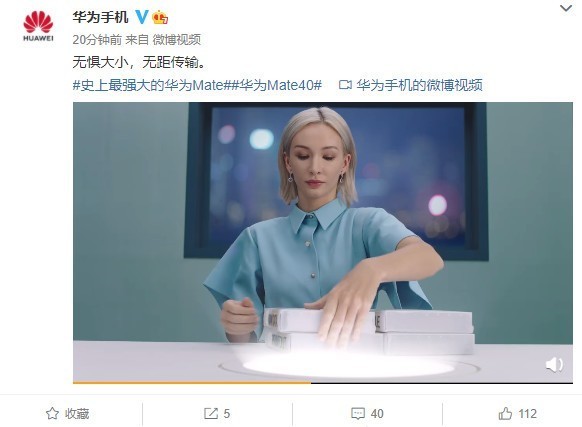The width and height of the screenshot is (582, 427).
Task: Favorite the post with 收藏 star
Action: (67, 414)
